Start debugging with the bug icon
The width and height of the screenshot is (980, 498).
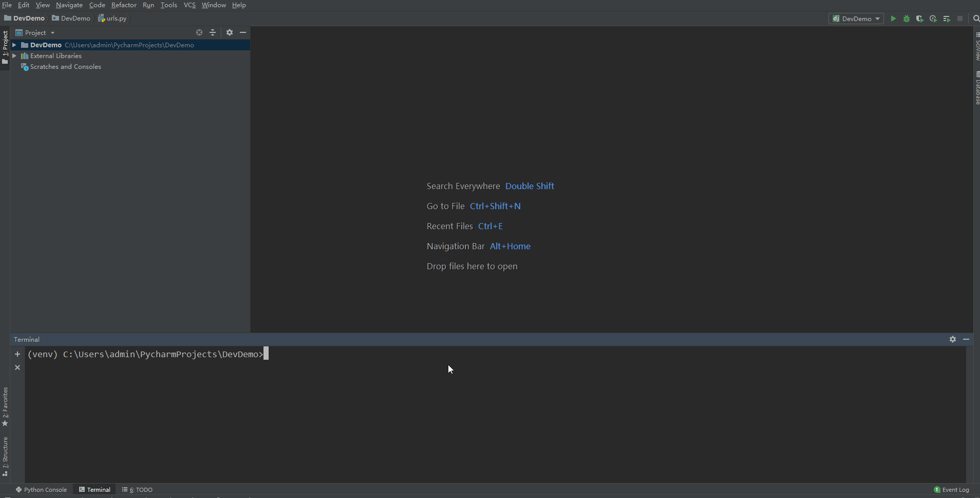tap(907, 19)
